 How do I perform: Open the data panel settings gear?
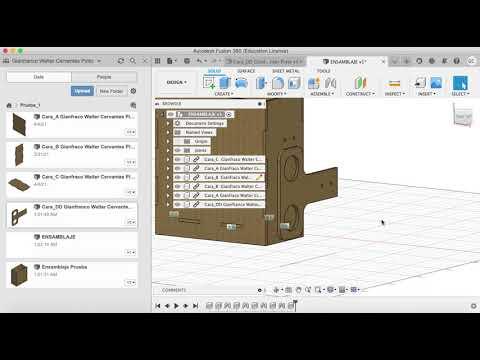(133, 91)
